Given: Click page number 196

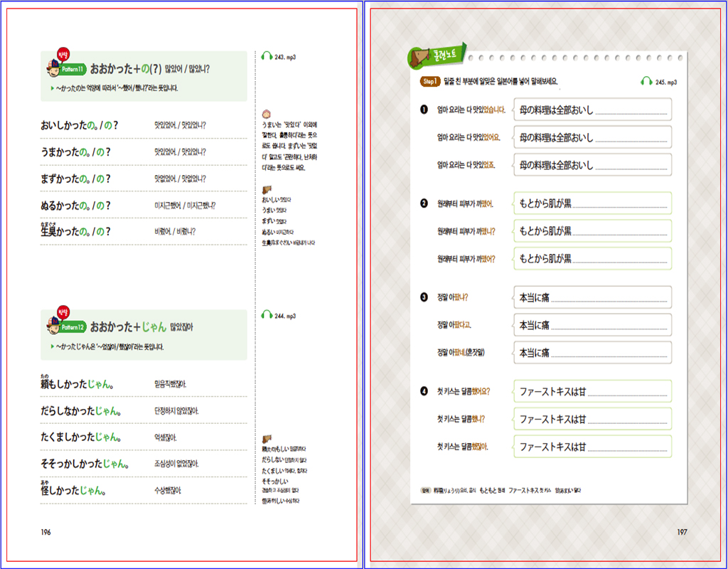Looking at the screenshot, I should (45, 531).
